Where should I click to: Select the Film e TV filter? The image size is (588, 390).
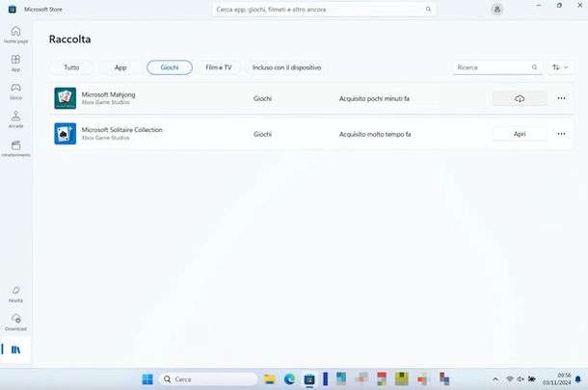point(219,67)
